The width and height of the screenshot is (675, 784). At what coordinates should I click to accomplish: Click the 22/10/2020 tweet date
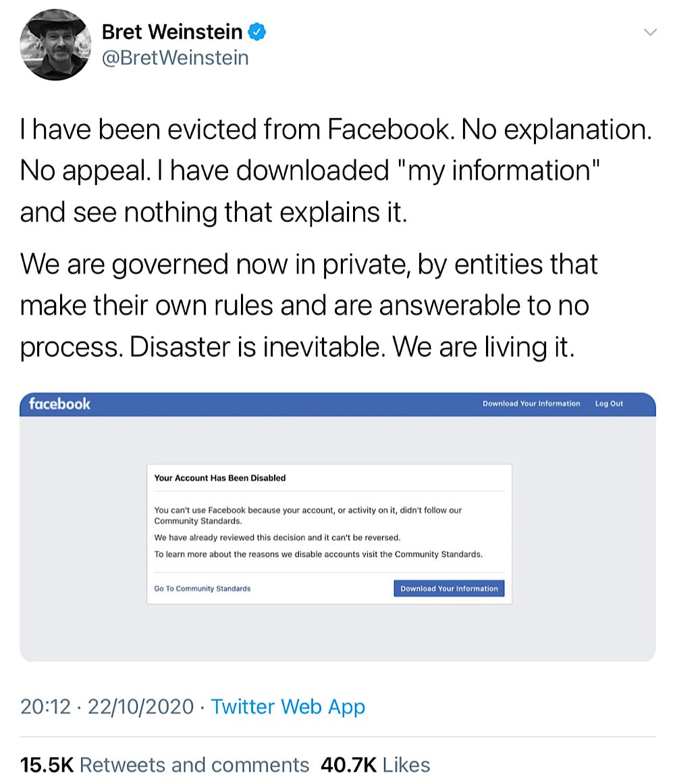[x=141, y=706]
